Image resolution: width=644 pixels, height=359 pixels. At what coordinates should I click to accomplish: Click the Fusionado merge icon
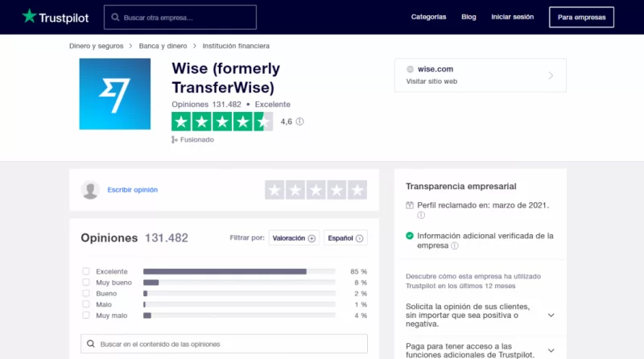[174, 139]
